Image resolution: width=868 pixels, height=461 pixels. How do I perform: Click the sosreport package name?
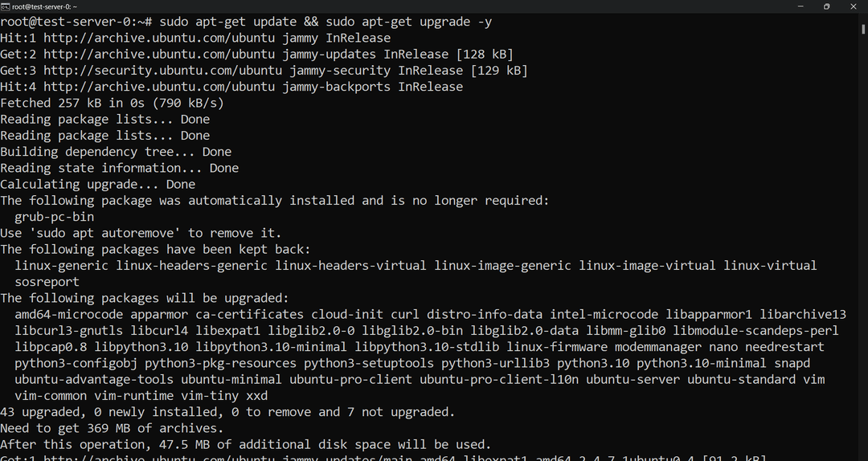point(47,282)
